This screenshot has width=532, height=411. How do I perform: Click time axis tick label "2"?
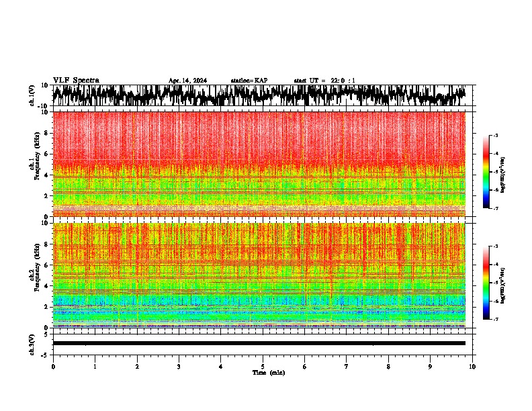coord(137,367)
